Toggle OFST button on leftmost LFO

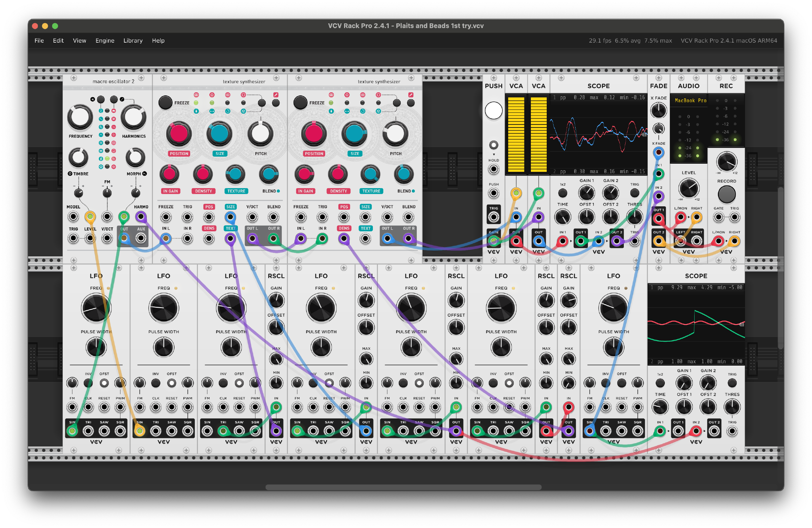tap(104, 383)
